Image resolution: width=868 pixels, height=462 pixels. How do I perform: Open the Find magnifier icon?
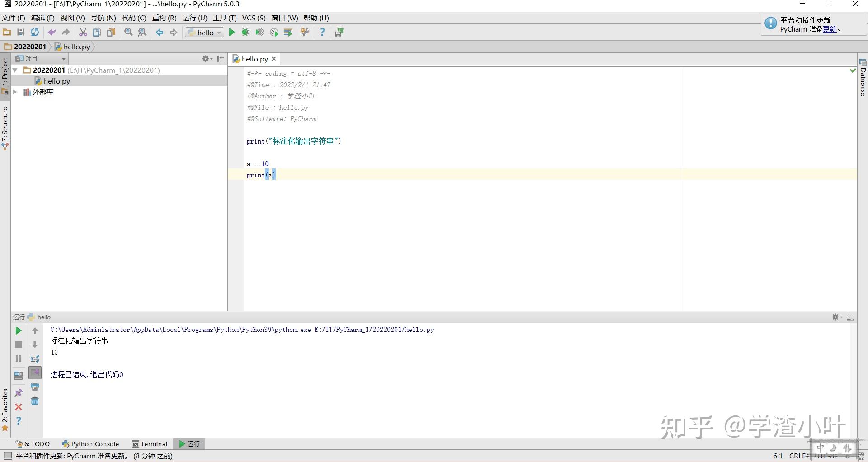[128, 32]
